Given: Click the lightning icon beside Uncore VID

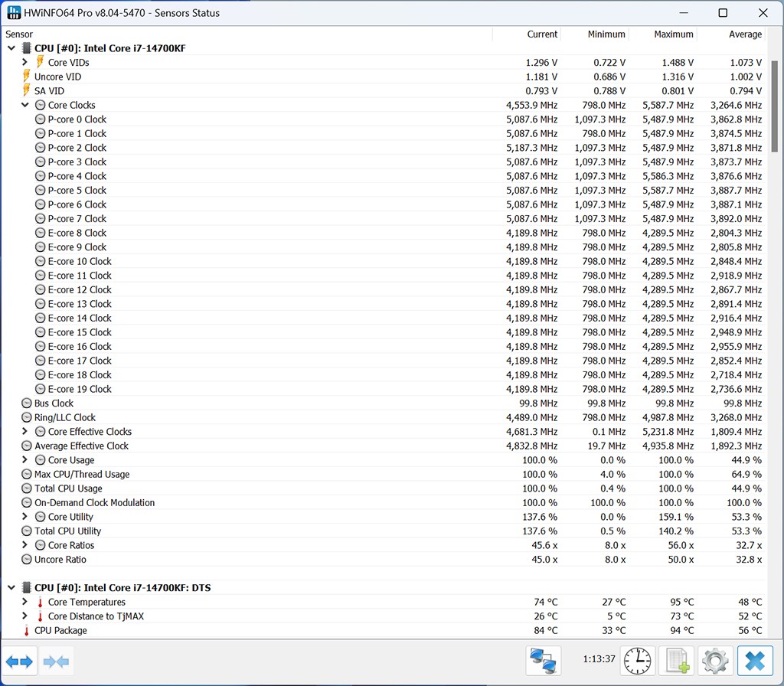Looking at the screenshot, I should coord(27,76).
